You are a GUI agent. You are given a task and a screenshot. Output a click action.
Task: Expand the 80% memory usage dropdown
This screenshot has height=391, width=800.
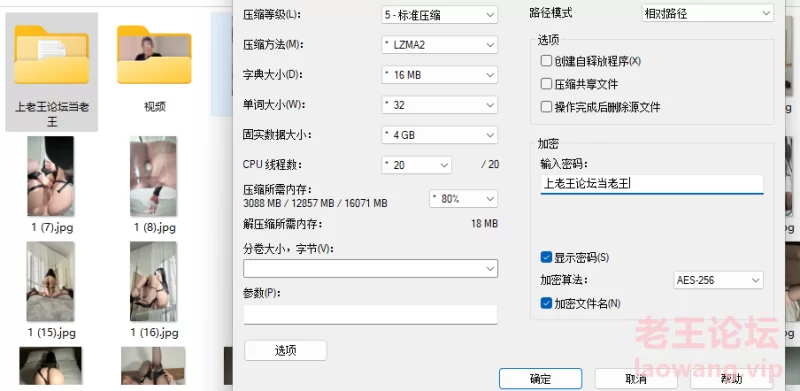[463, 199]
